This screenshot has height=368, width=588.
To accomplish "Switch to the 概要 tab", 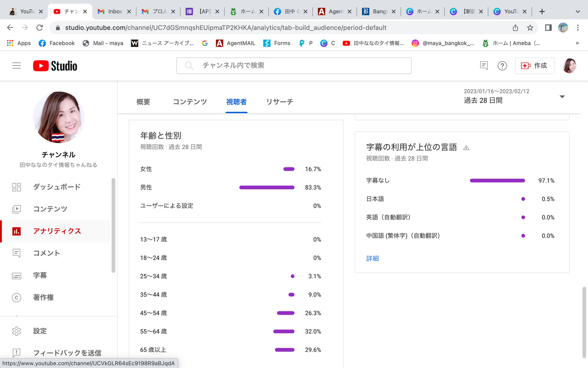I will [143, 102].
